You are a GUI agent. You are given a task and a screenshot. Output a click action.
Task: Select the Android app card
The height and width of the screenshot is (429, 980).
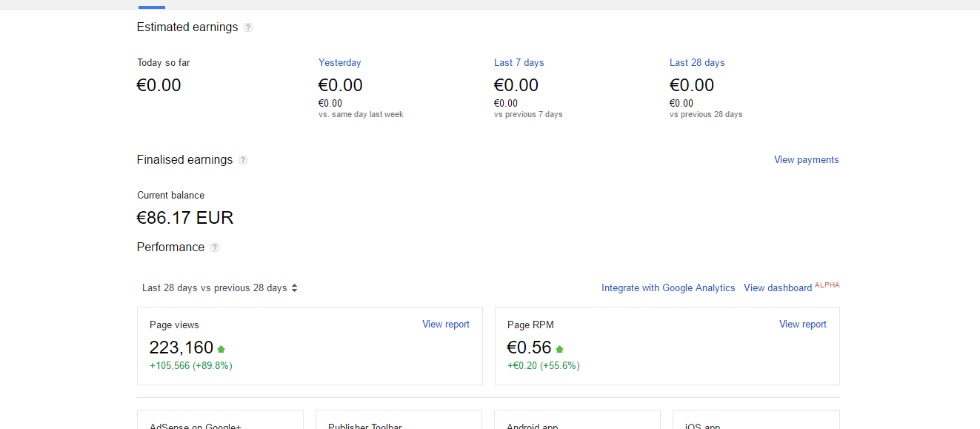577,421
